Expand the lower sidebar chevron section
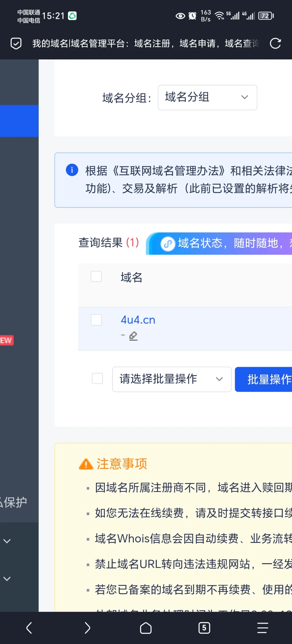Viewport: 292px width, 644px height. point(7,579)
